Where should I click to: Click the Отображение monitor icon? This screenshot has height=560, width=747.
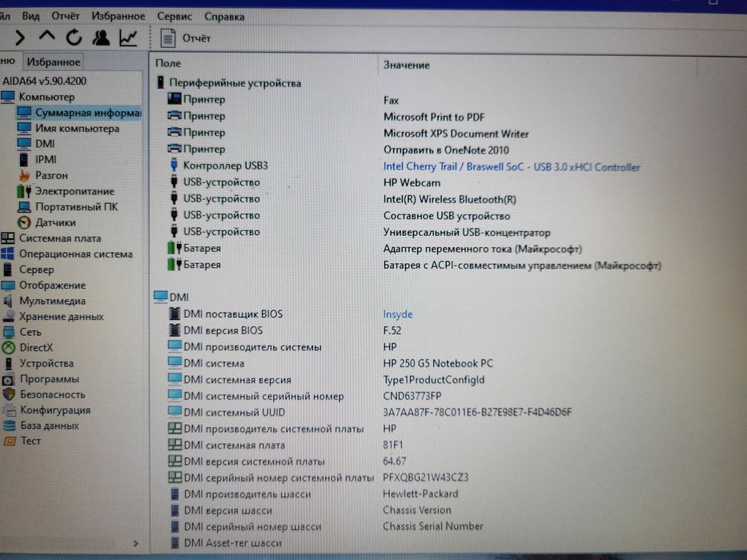click(x=8, y=286)
